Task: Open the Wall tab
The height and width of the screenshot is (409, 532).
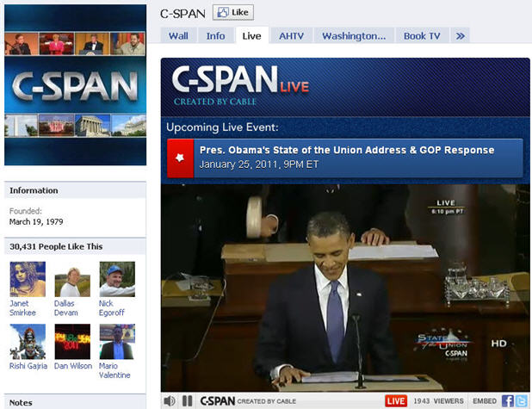Action: 178,35
